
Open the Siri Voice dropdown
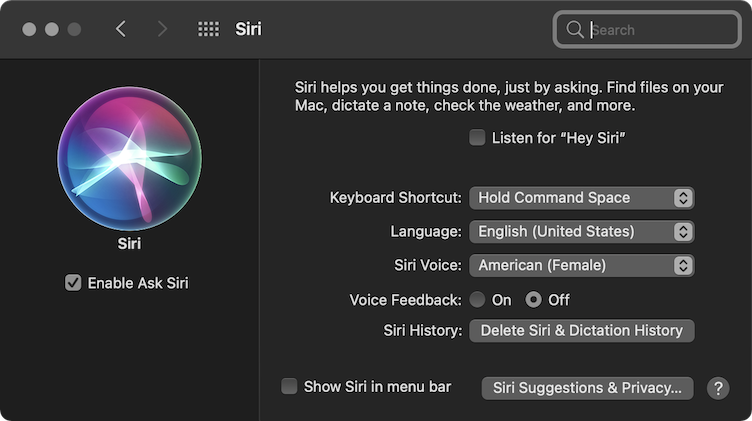coord(581,265)
